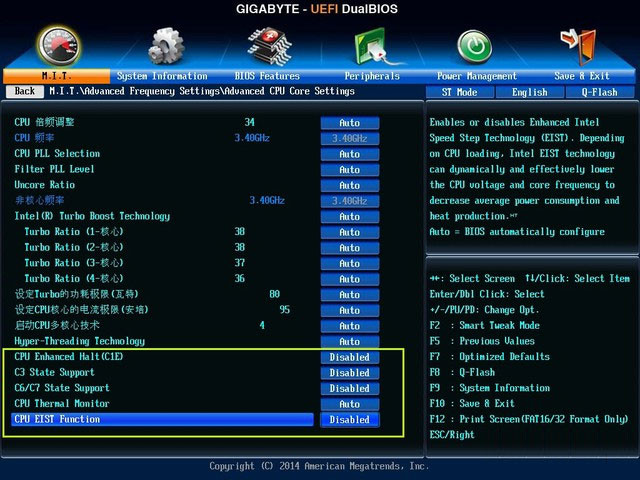Image resolution: width=640 pixels, height=480 pixels.
Task: Open the CPU 倍频调整 Auto option
Action: (350, 123)
